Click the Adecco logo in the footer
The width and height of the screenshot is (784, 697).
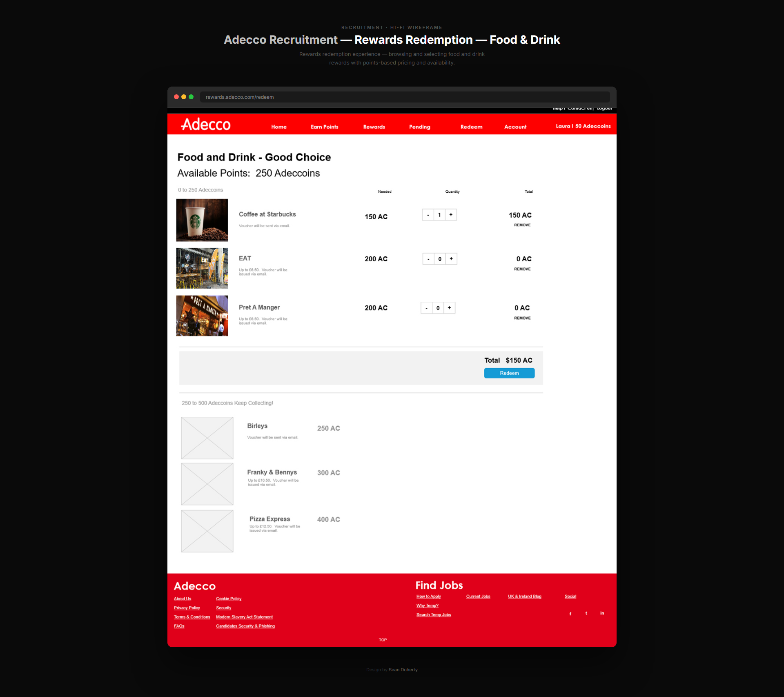point(195,586)
